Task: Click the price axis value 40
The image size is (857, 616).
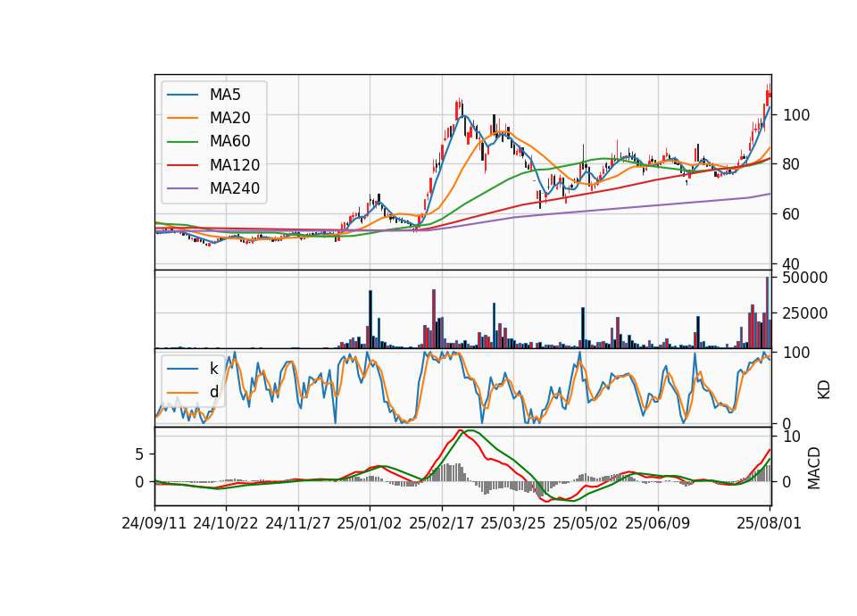Action: 792,264
